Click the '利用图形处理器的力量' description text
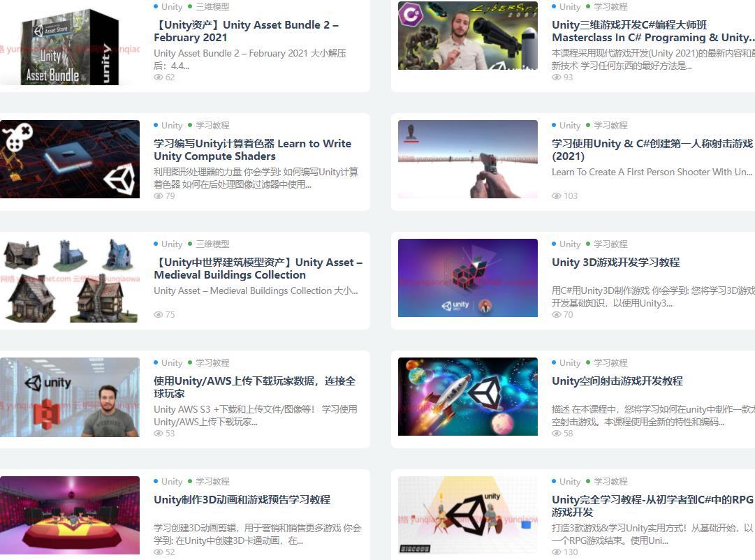Viewport: 755px width, 560px height. (256, 178)
